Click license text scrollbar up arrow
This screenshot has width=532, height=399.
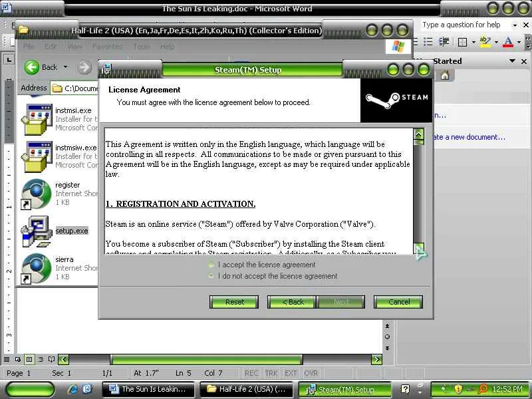[x=419, y=134]
